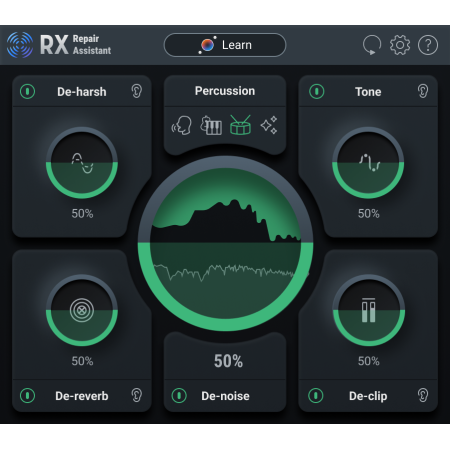Click the De-clip amount knob
Viewport: 450px width, 450px height.
click(369, 310)
